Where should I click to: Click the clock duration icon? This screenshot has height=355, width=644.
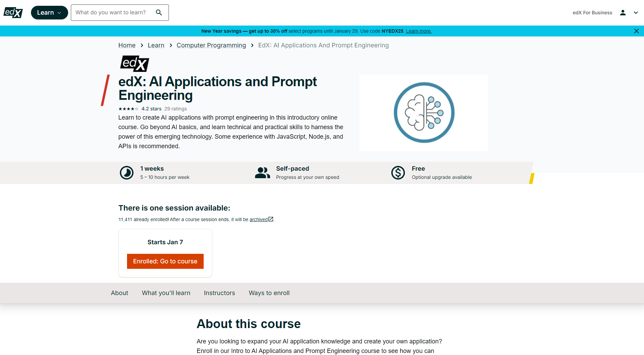pyautogui.click(x=127, y=173)
